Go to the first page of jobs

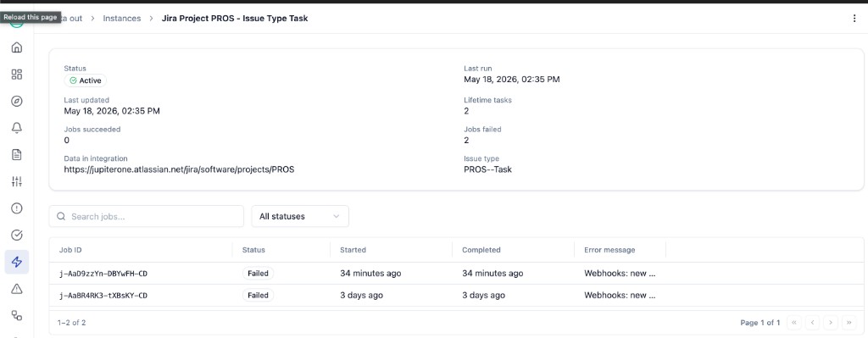click(793, 322)
